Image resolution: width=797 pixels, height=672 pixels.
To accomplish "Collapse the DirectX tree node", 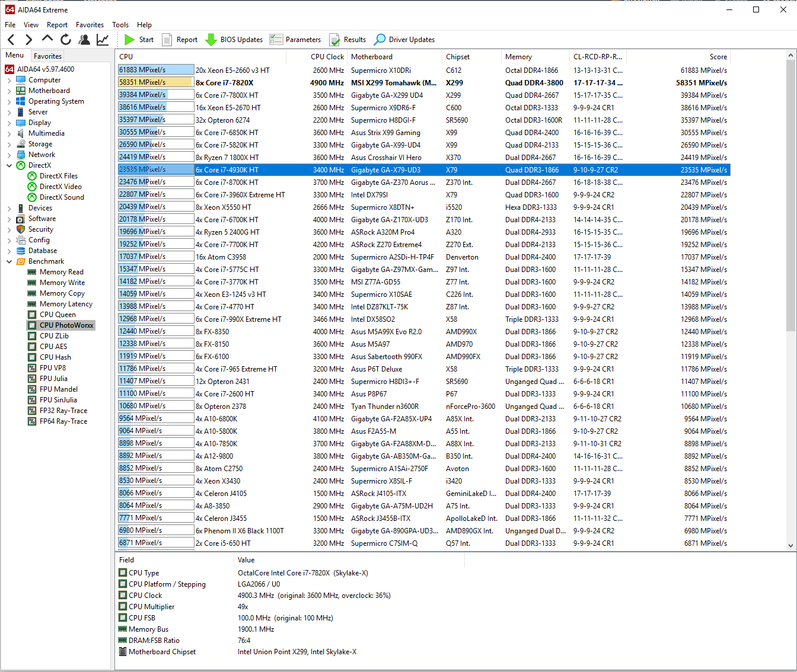I will pyautogui.click(x=9, y=165).
